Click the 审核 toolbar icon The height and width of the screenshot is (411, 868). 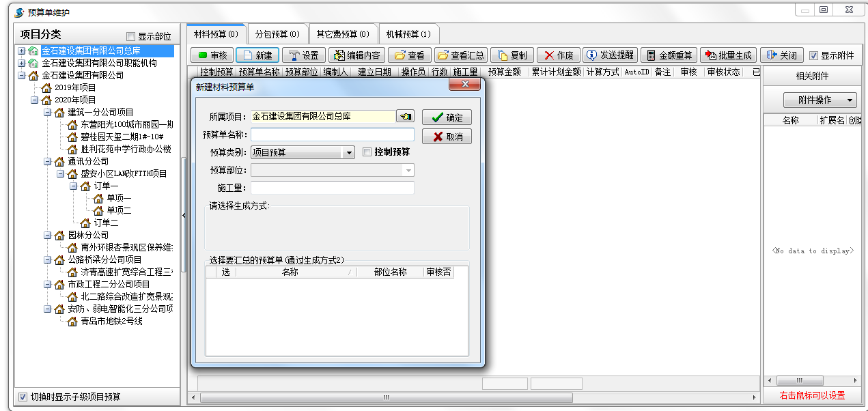(202, 55)
